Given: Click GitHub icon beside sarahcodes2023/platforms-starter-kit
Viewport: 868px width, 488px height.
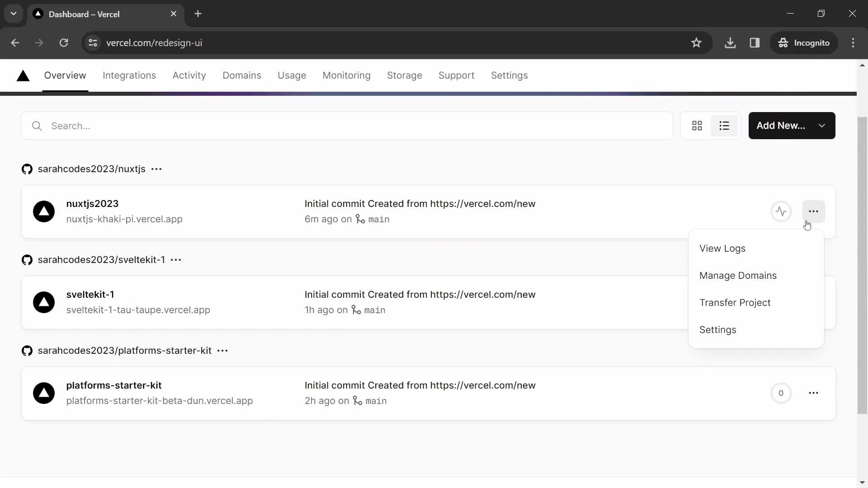Looking at the screenshot, I should [x=27, y=351].
